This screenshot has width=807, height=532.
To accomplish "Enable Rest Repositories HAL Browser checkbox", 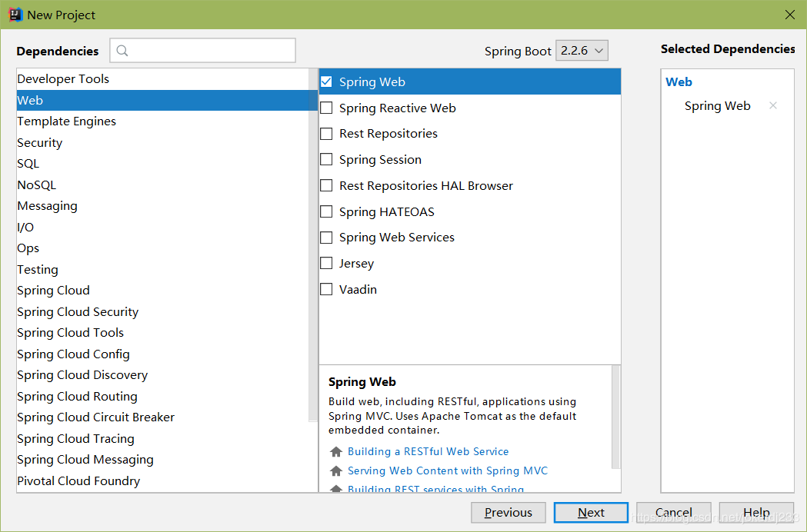I will 326,185.
